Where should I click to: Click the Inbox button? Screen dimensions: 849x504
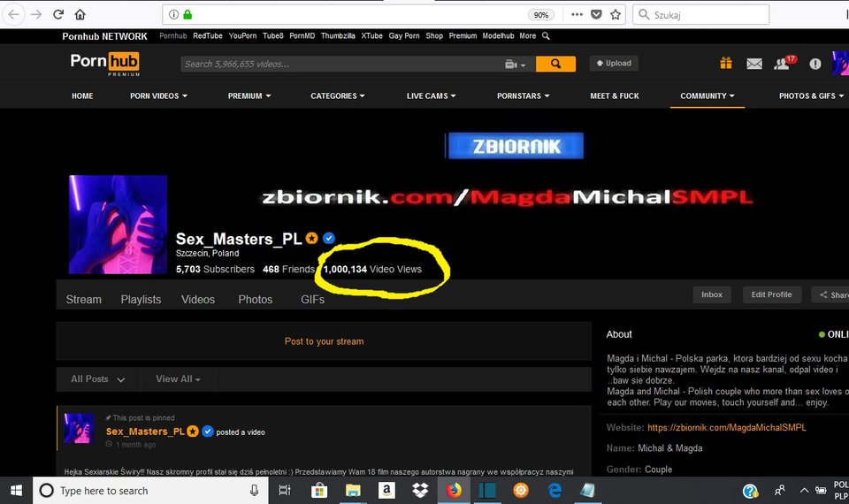[712, 294]
